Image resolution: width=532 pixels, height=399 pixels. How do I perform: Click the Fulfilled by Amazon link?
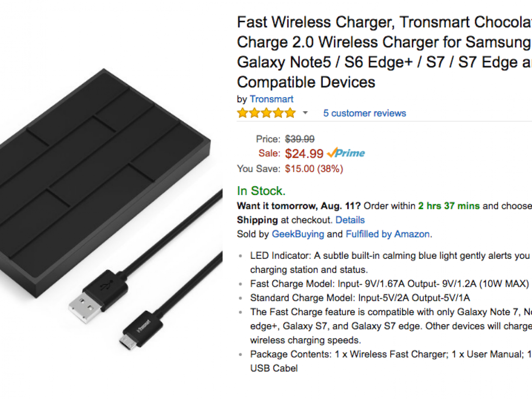(387, 234)
